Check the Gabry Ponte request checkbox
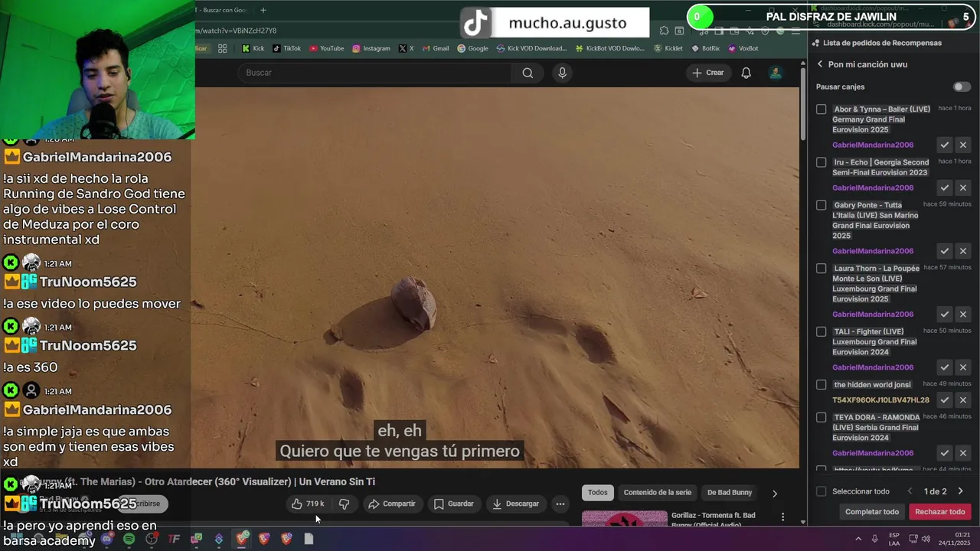The height and width of the screenshot is (551, 980). tap(822, 205)
